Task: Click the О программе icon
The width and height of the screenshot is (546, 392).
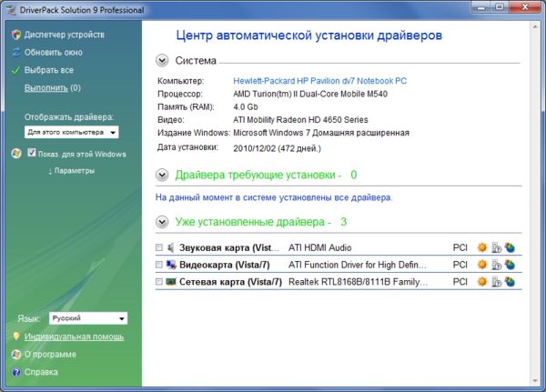Action: 15,354
